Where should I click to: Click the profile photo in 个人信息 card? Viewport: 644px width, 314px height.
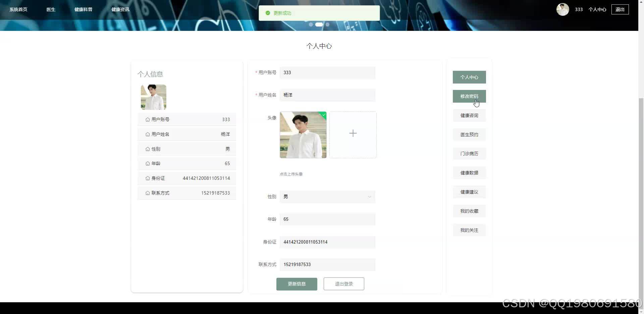154,97
